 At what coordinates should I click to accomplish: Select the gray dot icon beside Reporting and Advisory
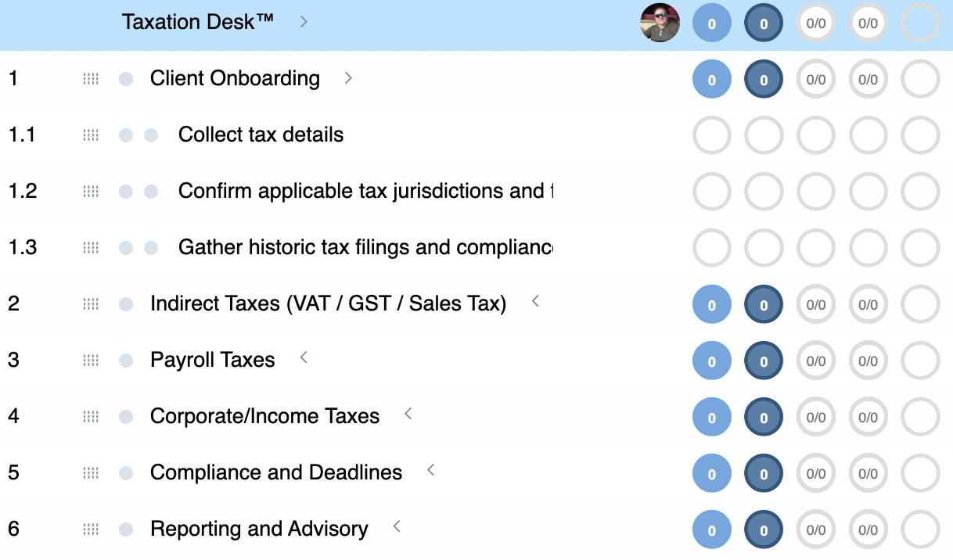[x=125, y=529]
